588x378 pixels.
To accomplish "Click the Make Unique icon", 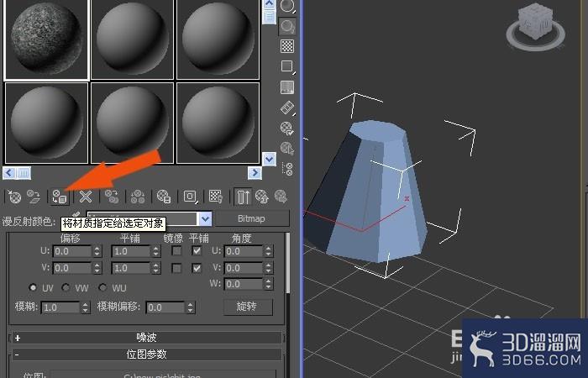I will (138, 197).
